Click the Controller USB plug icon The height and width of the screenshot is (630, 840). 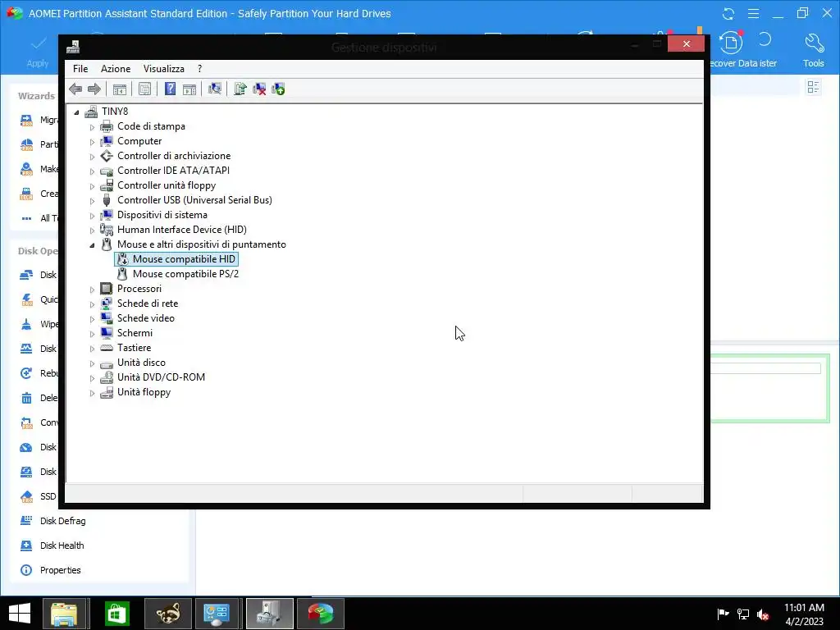click(x=107, y=200)
